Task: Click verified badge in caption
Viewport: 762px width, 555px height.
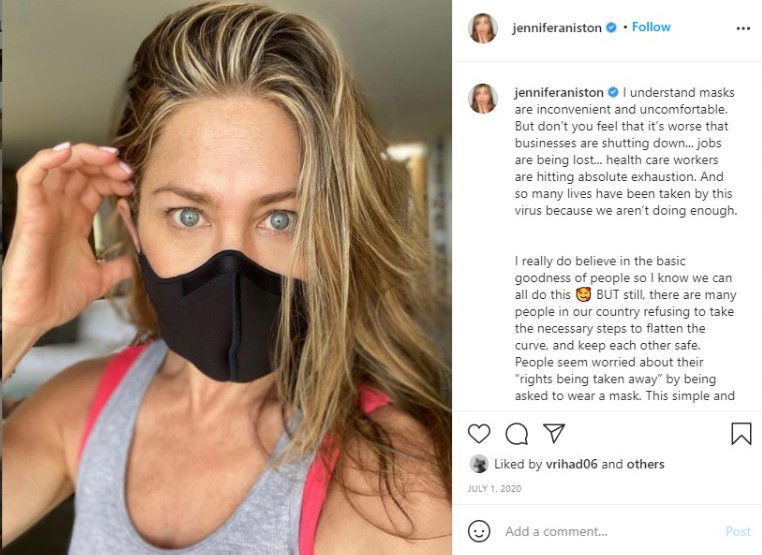Action: click(x=613, y=92)
